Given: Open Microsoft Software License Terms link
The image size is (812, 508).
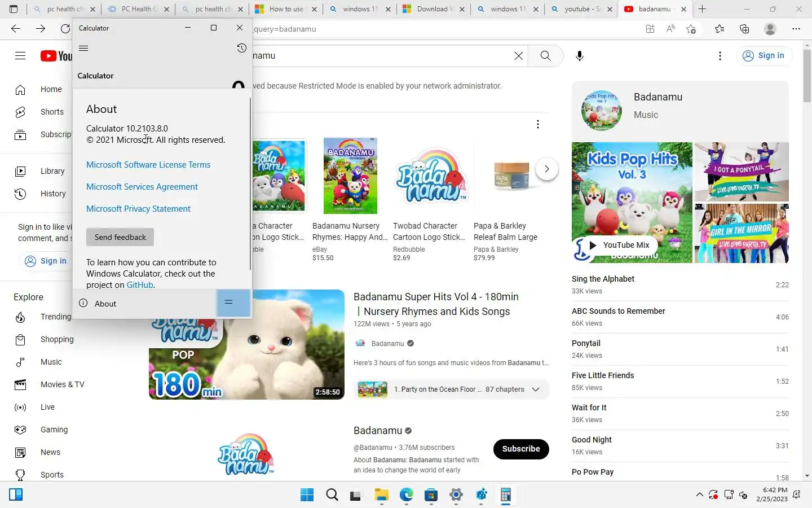Looking at the screenshot, I should coord(148,165).
